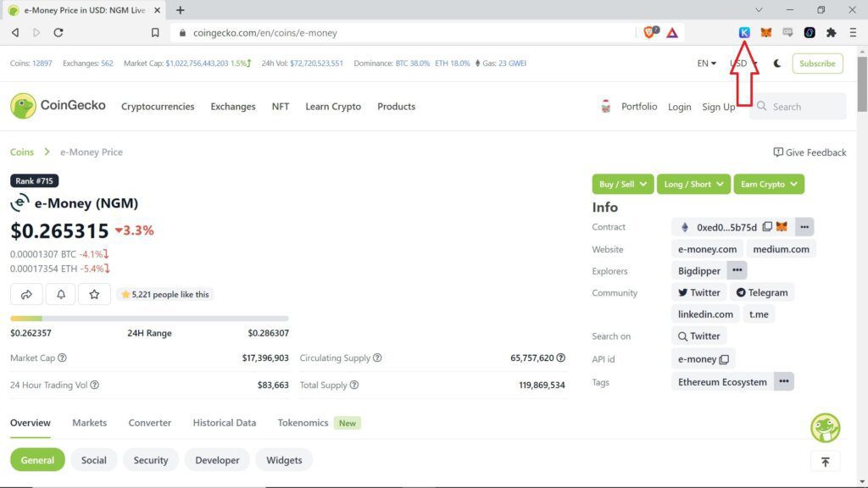Show more tags next to Ethereum Ecosystem
This screenshot has height=488, width=868.
point(784,381)
